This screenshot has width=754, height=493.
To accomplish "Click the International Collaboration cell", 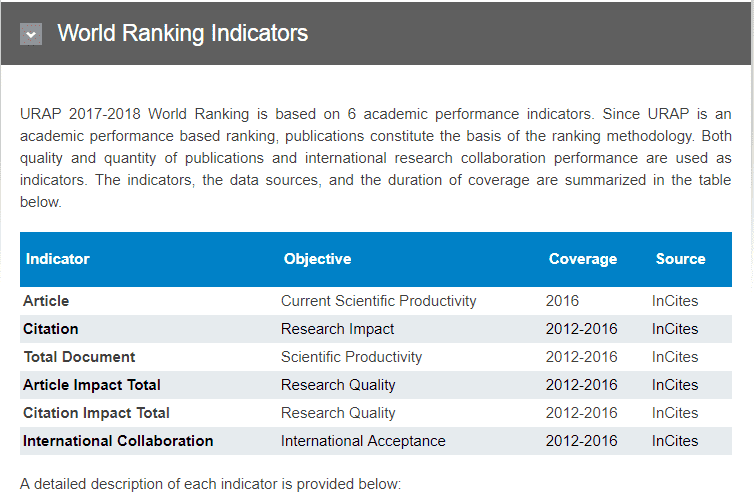I will tap(118, 441).
